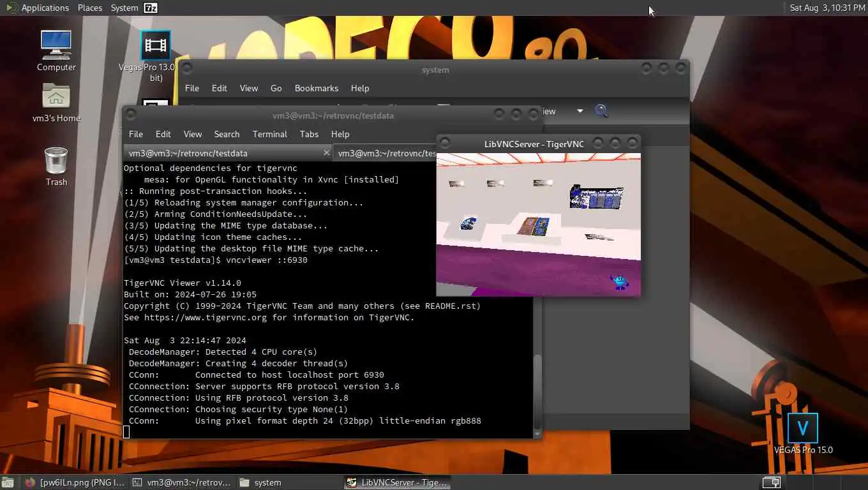Screen dimensions: 868x490
Task: Switch to pw6ILn.png taskbar entry
Action: pos(75,482)
